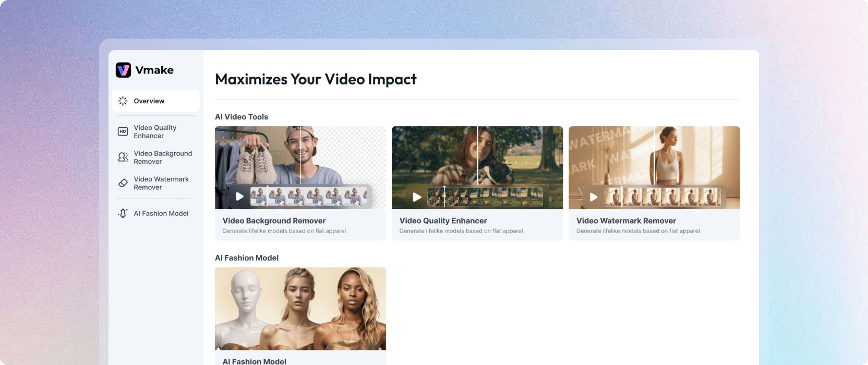Click the HD Video Quality Enhancer icon

point(123,131)
